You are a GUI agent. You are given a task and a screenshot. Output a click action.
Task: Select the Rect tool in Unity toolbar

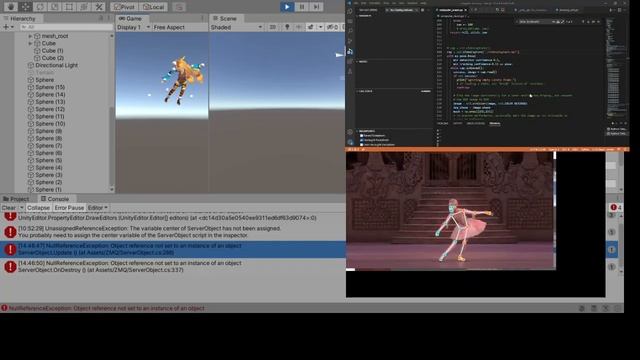click(x=69, y=7)
